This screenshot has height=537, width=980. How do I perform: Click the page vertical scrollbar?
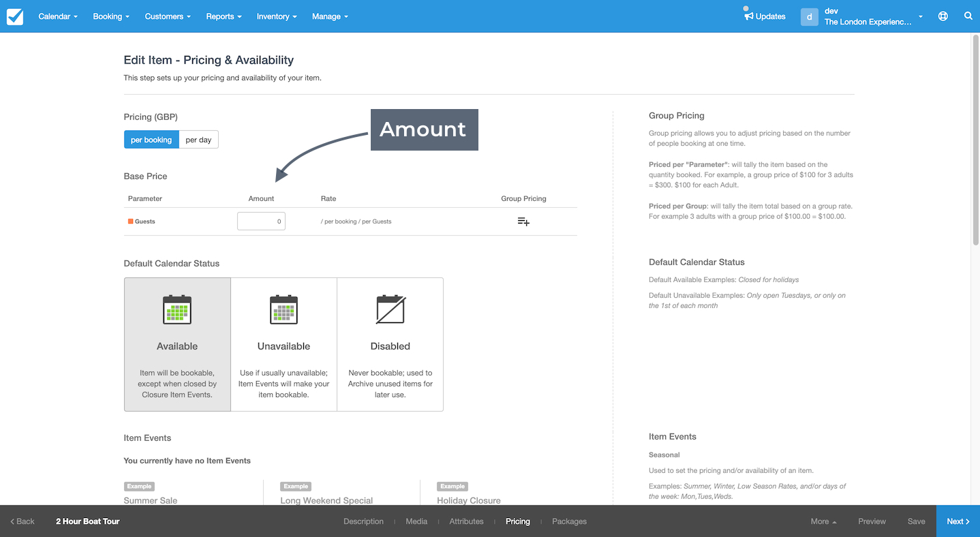975,140
